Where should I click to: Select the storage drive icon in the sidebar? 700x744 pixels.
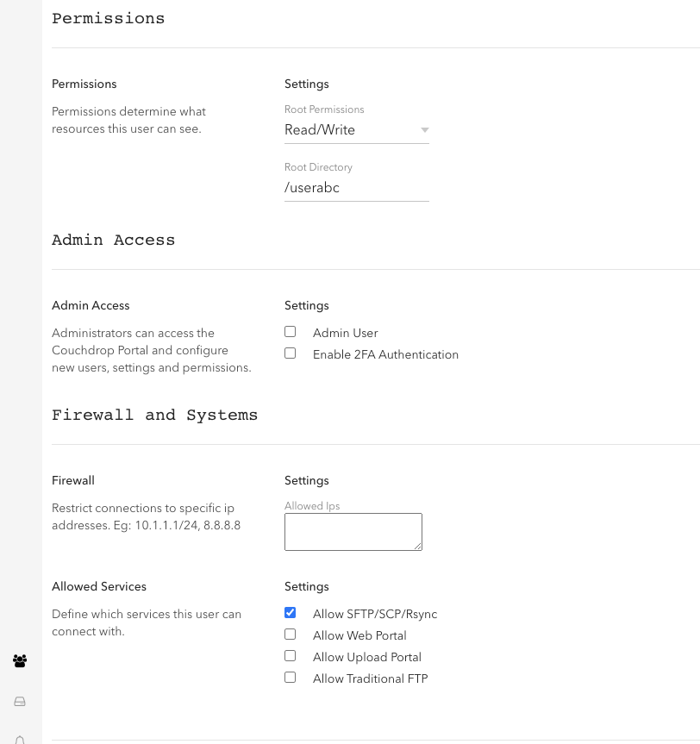point(20,701)
